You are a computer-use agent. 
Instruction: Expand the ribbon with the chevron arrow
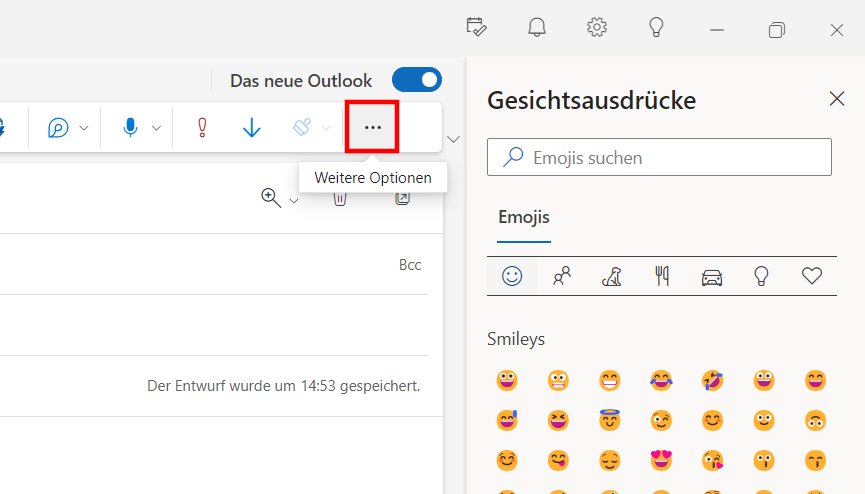click(453, 140)
